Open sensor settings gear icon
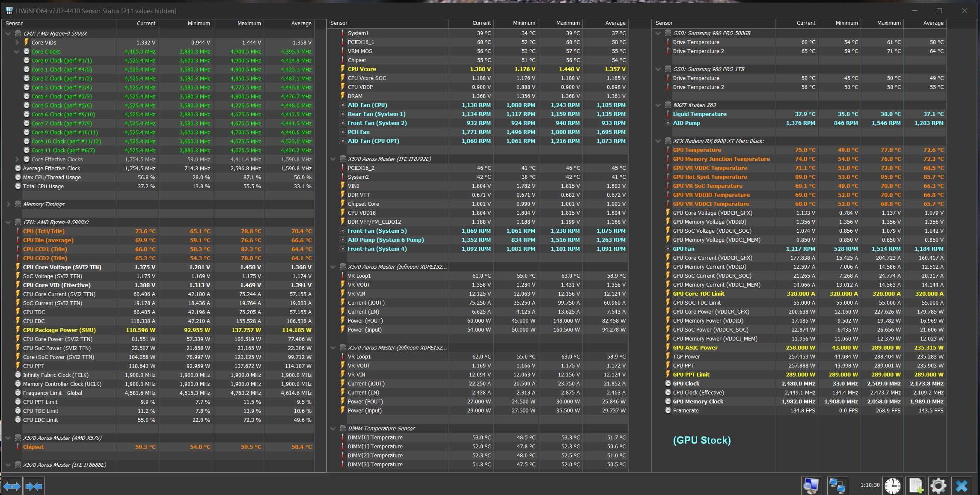This screenshot has width=980, height=495. tap(938, 486)
